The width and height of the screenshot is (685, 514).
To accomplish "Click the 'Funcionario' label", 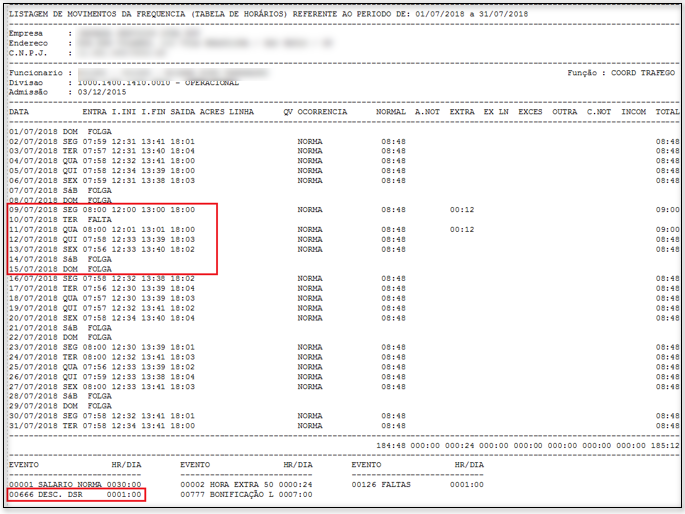I will (x=36, y=73).
